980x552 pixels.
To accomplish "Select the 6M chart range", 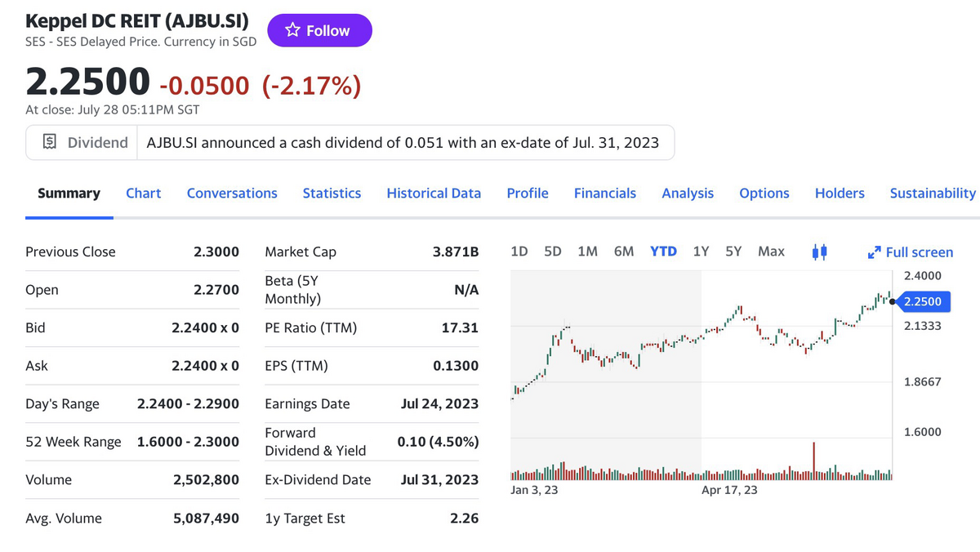I will click(624, 252).
